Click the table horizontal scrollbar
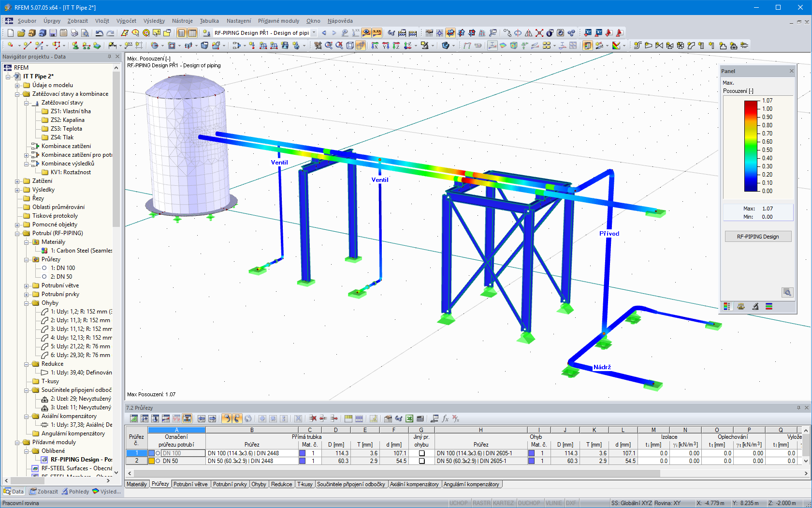 tap(396, 474)
